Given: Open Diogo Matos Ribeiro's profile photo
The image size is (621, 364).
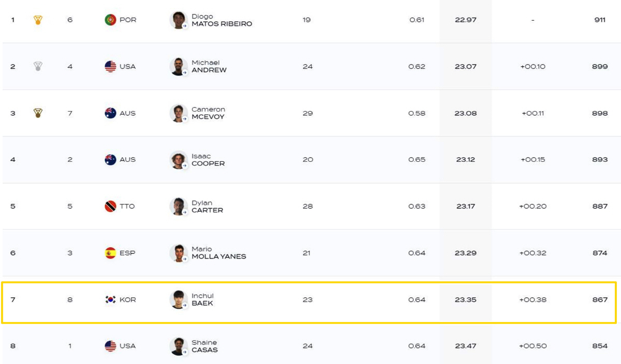Looking at the screenshot, I should click(179, 20).
